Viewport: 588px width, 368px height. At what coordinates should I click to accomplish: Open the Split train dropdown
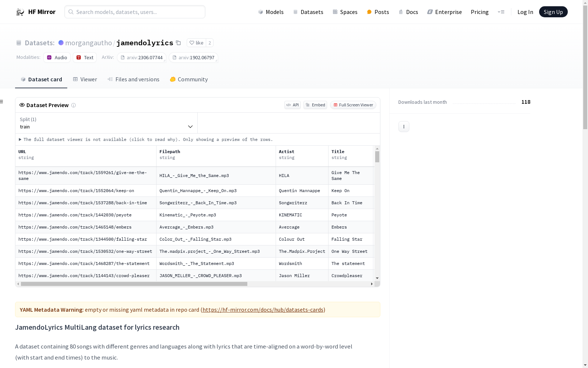(106, 123)
